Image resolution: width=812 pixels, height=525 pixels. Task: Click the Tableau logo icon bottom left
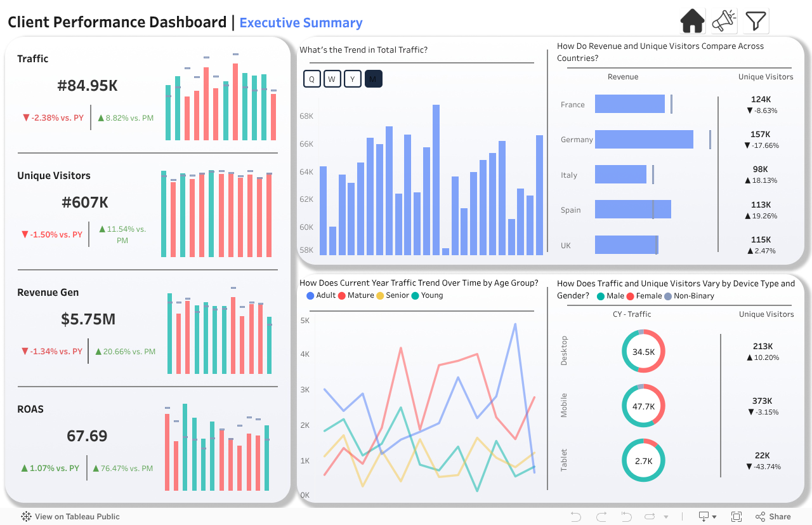click(27, 516)
